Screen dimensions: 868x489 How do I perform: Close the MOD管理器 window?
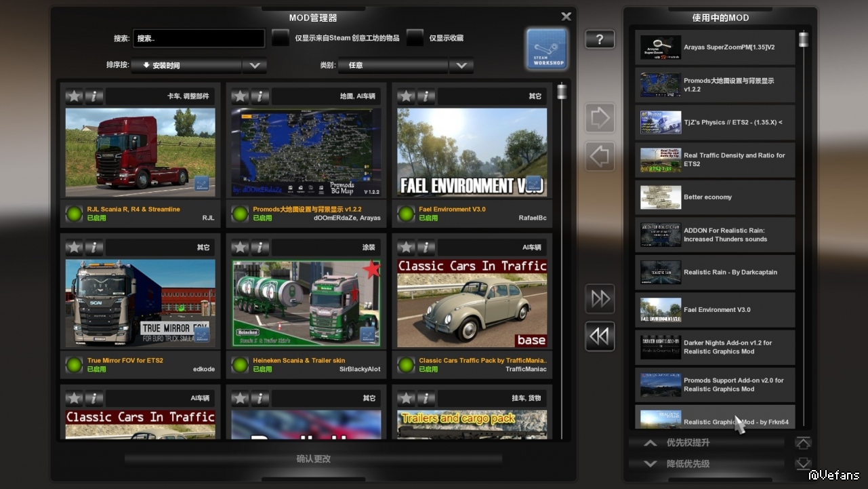(x=566, y=16)
